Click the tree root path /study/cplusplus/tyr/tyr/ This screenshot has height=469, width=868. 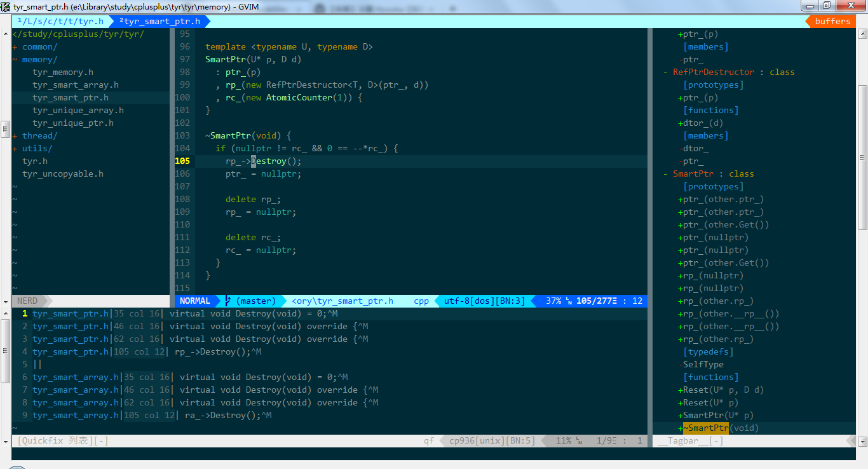click(78, 34)
